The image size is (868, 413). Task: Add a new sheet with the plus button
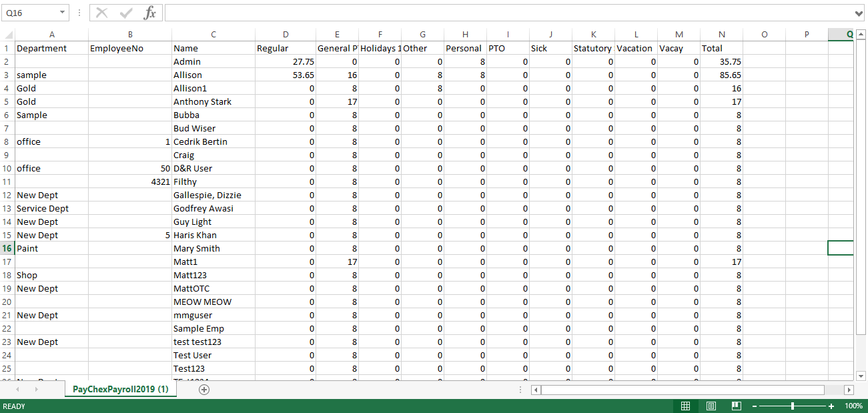tap(204, 390)
